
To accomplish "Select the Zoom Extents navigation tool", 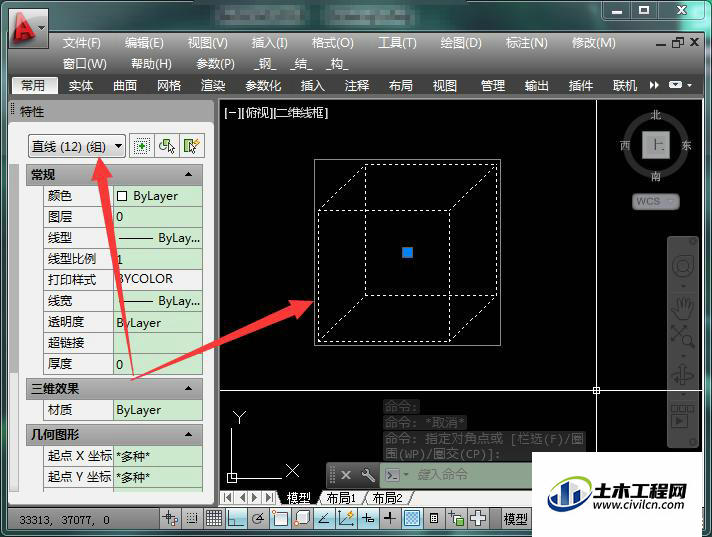I will pos(682,336).
